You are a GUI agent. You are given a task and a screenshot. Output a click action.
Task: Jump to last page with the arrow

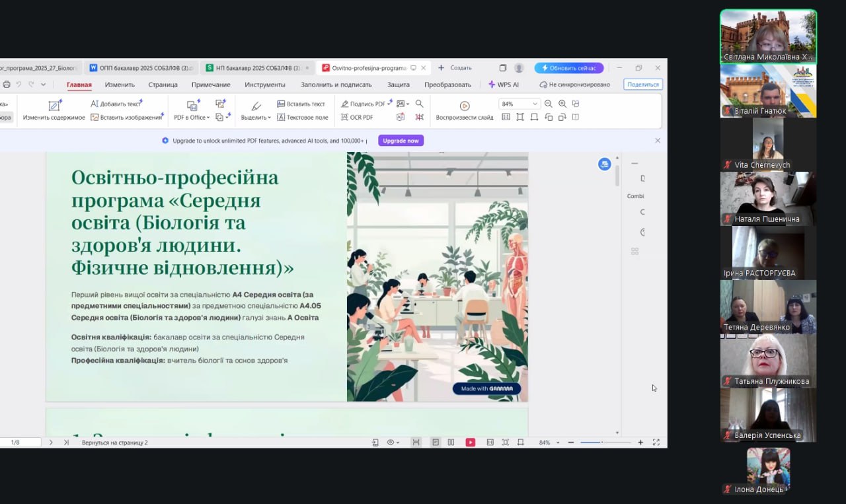pos(66,443)
